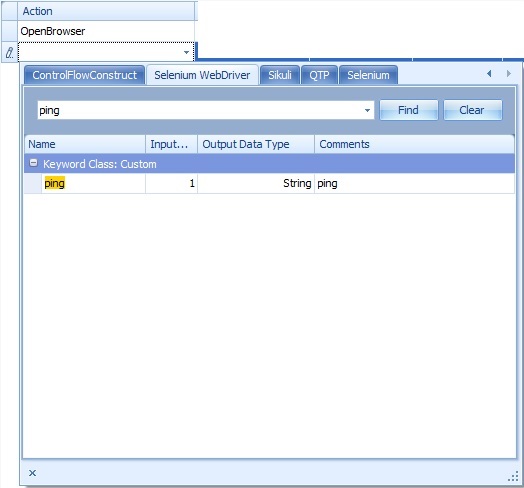Click the resize grip at popup corner

coord(513,477)
